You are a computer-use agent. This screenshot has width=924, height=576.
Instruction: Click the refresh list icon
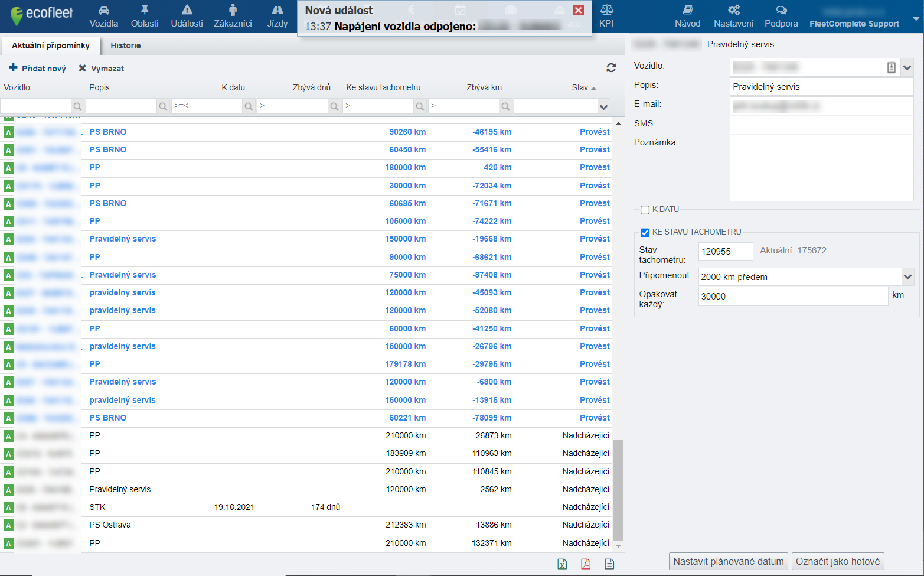coord(611,68)
